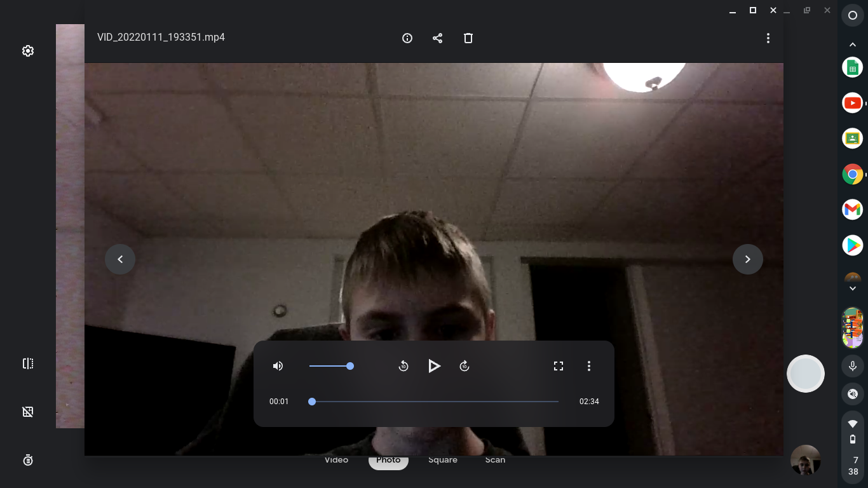Open the system status tray clock
The image size is (868, 488).
click(x=853, y=466)
